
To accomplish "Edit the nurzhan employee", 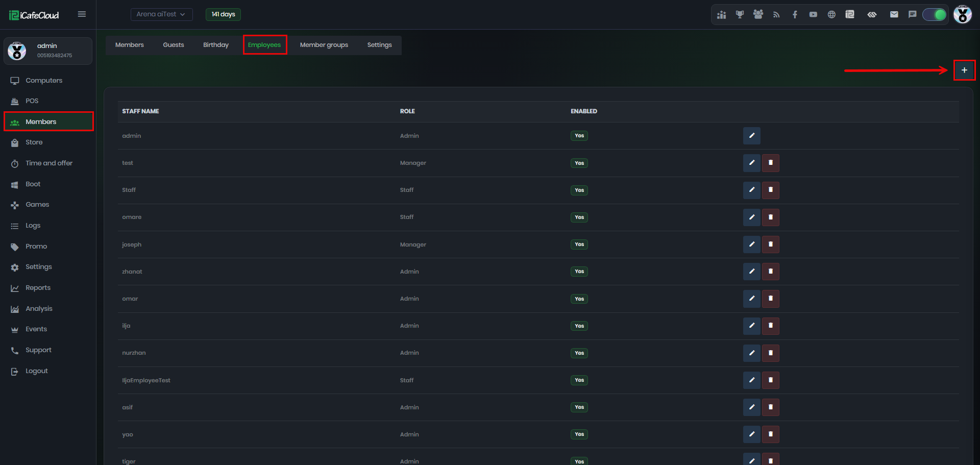I will click(751, 353).
